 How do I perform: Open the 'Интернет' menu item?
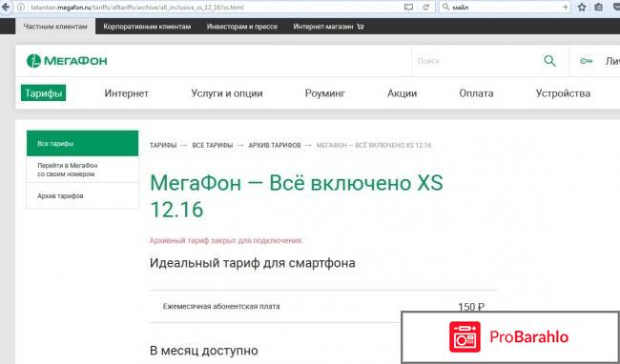[127, 93]
